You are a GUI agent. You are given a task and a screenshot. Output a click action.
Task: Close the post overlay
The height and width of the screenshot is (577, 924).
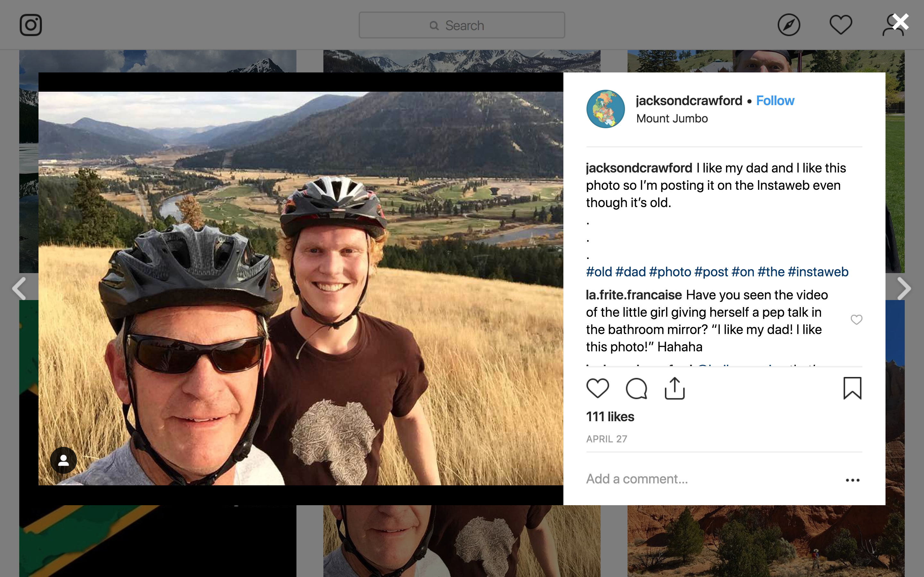(x=900, y=22)
